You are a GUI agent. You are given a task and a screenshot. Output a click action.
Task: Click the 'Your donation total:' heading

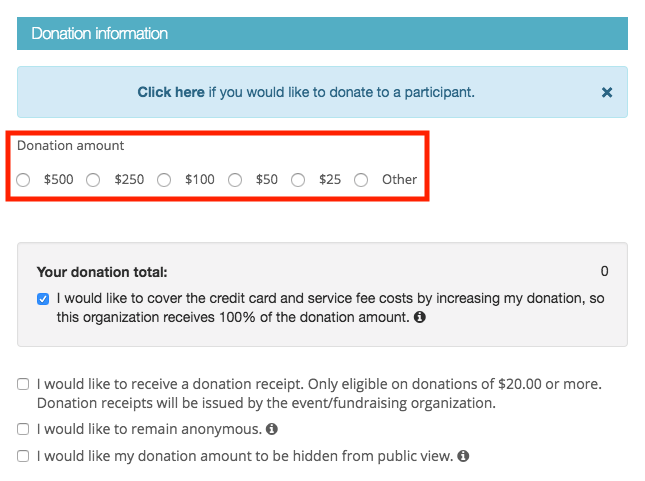(102, 272)
